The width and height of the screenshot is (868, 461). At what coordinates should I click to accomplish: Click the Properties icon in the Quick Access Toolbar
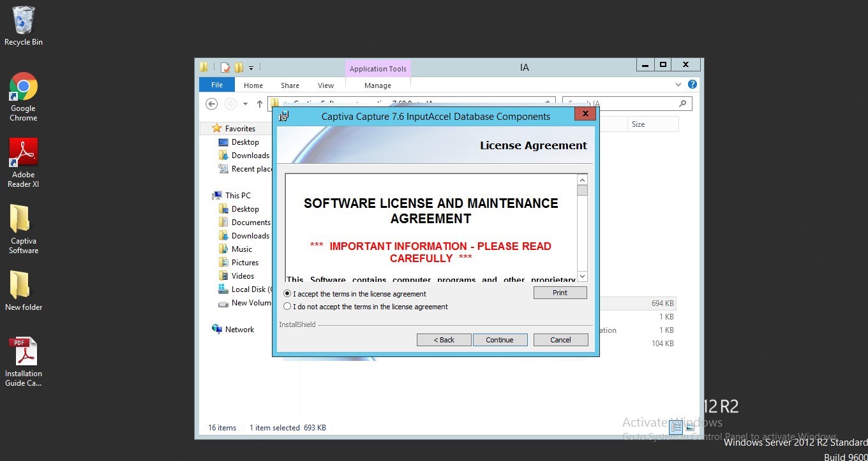coord(224,67)
